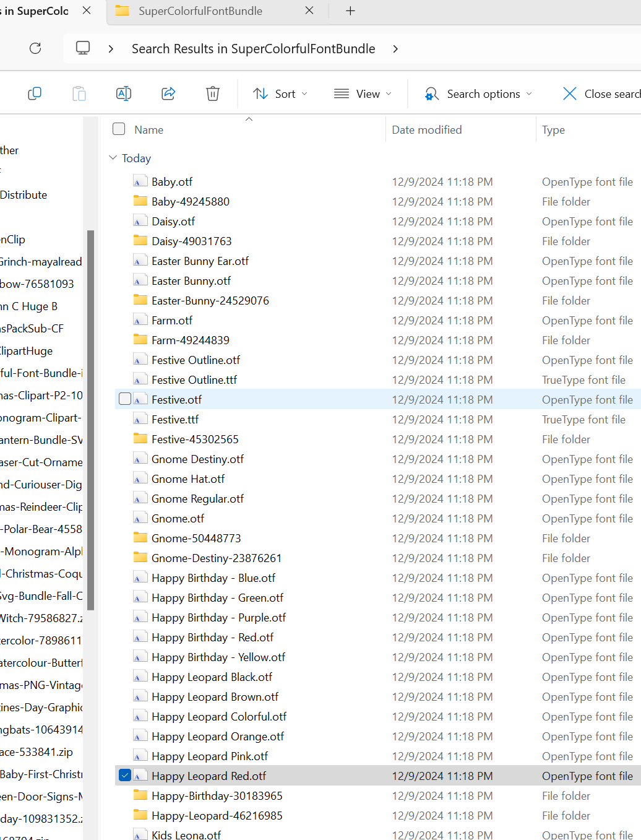The height and width of the screenshot is (840, 641).
Task: Toggle the select-all checkbox in Name header
Action: click(118, 129)
